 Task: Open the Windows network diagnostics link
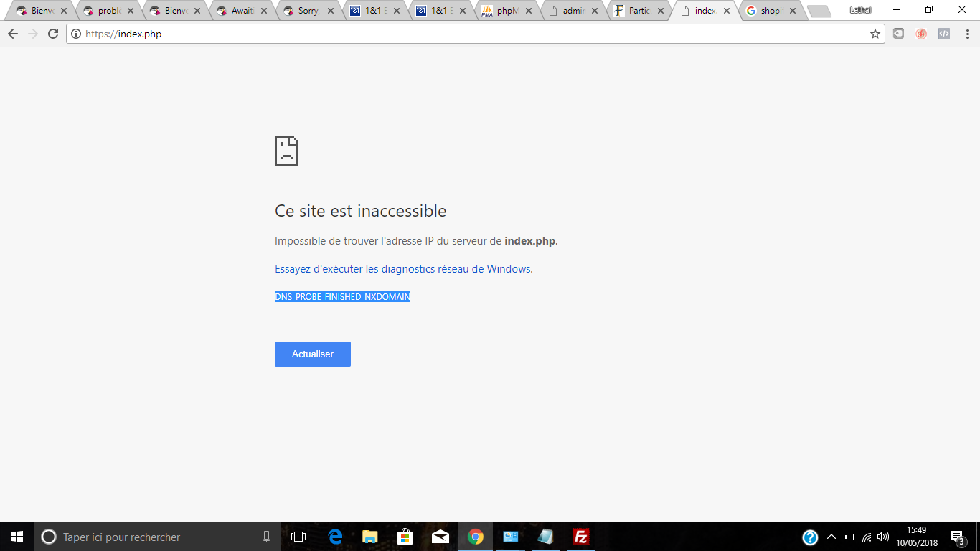click(404, 269)
